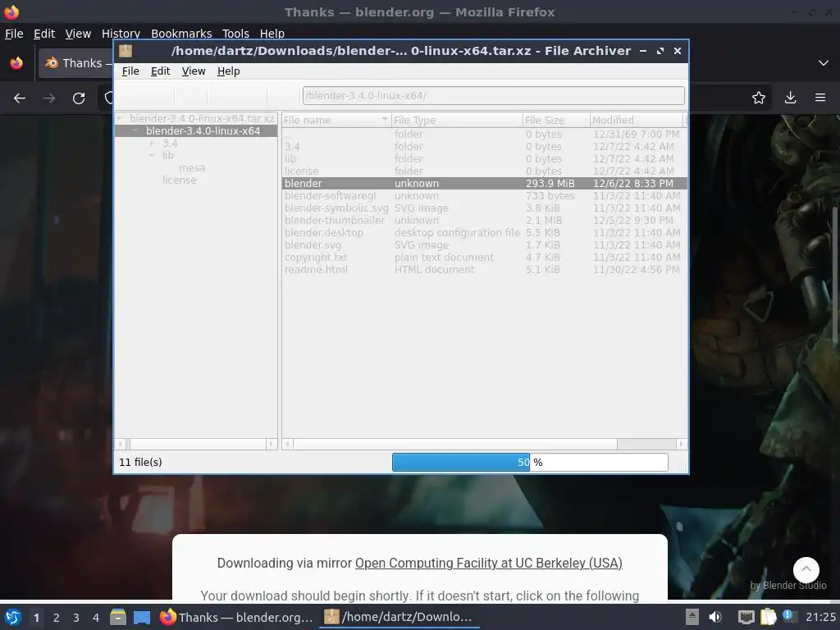This screenshot has width=840, height=630.
Task: Select the blender-symbolic.svg file row
Action: tap(484, 208)
